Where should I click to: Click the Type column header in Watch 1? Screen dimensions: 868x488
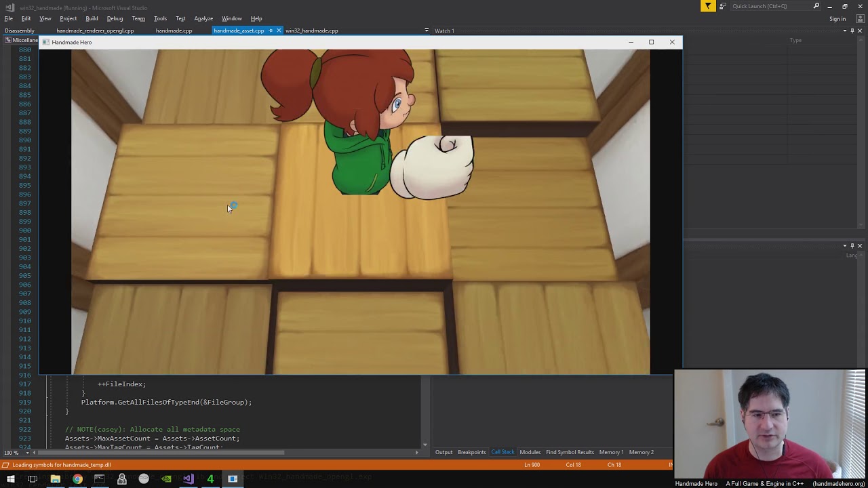(x=795, y=41)
